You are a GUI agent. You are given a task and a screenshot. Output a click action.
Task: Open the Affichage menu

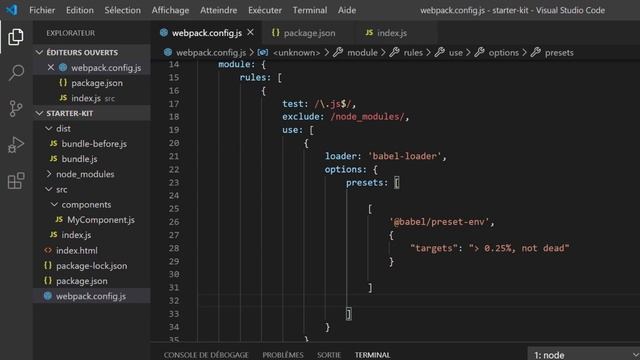tap(170, 10)
